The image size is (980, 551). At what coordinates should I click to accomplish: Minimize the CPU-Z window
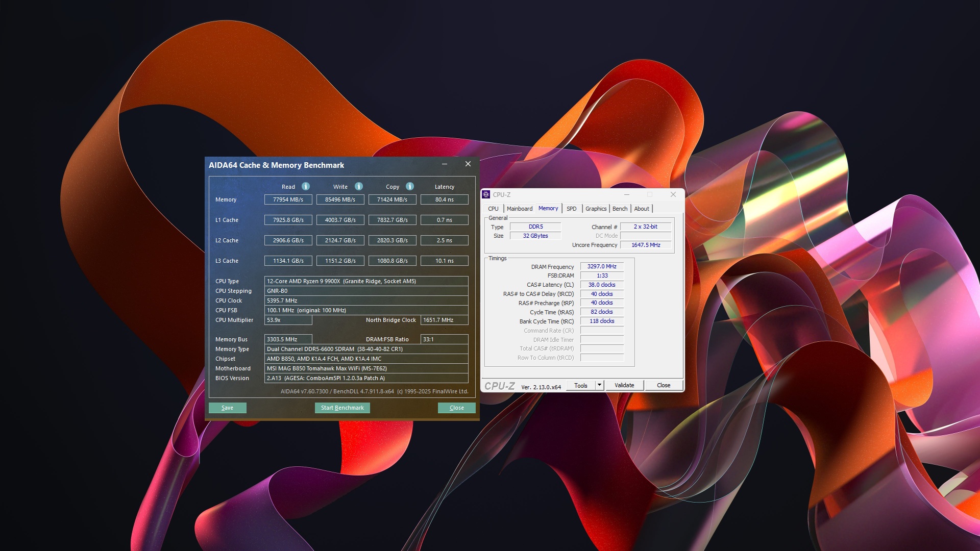tap(627, 194)
